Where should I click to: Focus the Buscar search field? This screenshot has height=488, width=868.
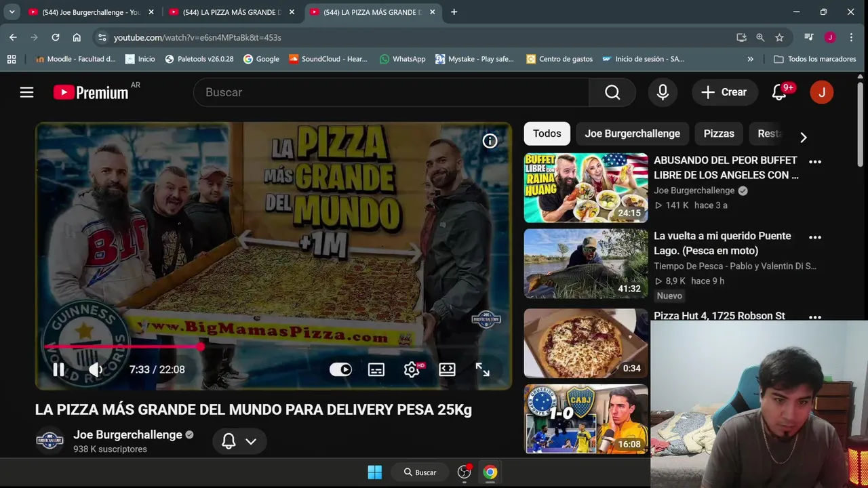pyautogui.click(x=391, y=92)
